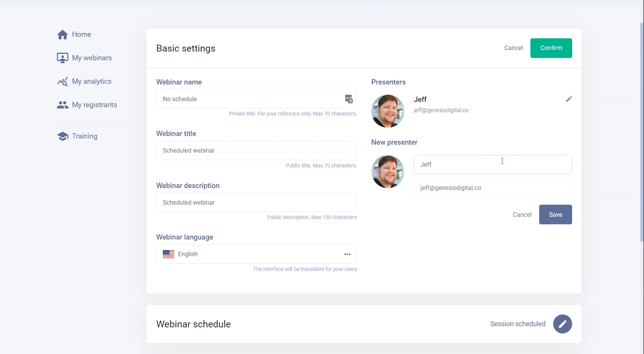Select the Home menu item in sidebar
This screenshot has height=354, width=644.
(x=81, y=34)
